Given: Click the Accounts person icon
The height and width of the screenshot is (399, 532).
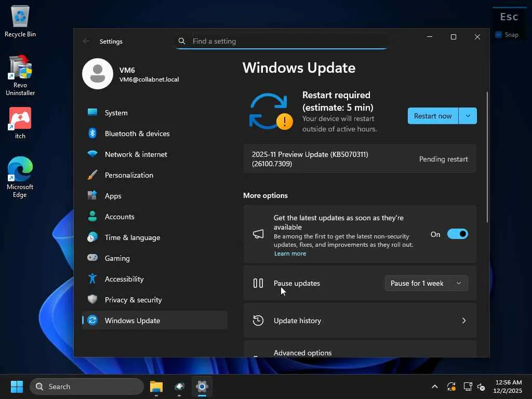Looking at the screenshot, I should (x=92, y=217).
